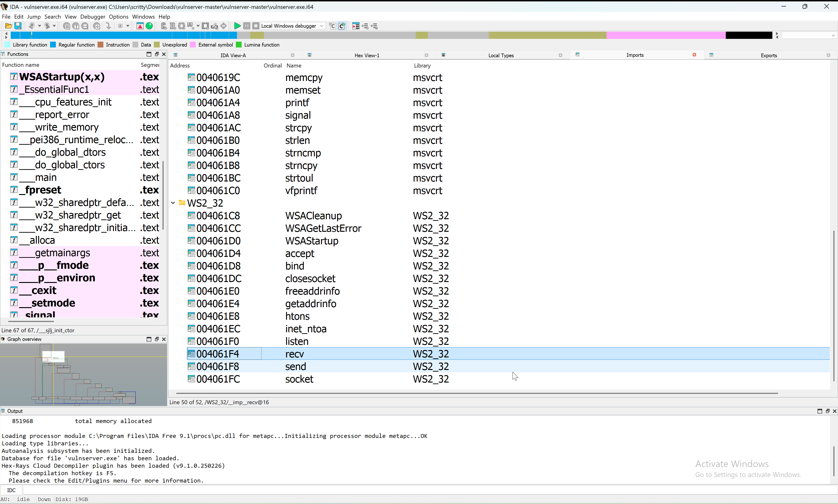Switch to the Hex View-1 tab
The height and width of the screenshot is (504, 838).
367,55
